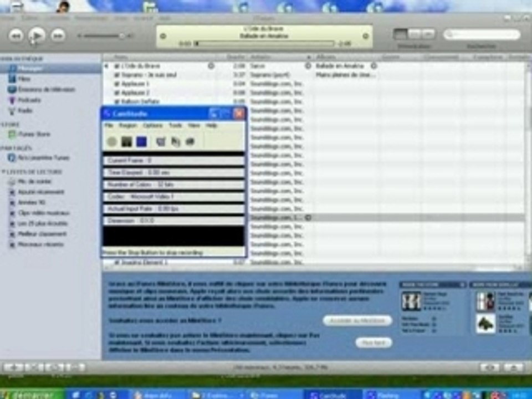The width and height of the screenshot is (532, 399).
Task: Open the Mix de soirée playlist
Action: 34,182
